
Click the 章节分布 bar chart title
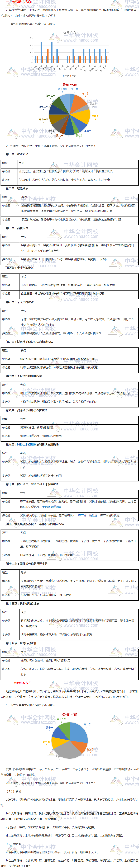[x=69, y=33]
